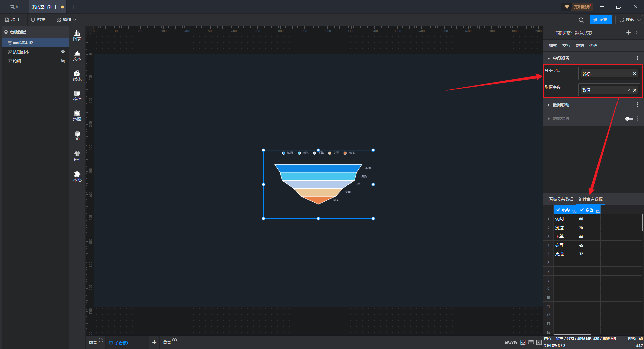Switch to the 样式 style tab

(x=553, y=46)
